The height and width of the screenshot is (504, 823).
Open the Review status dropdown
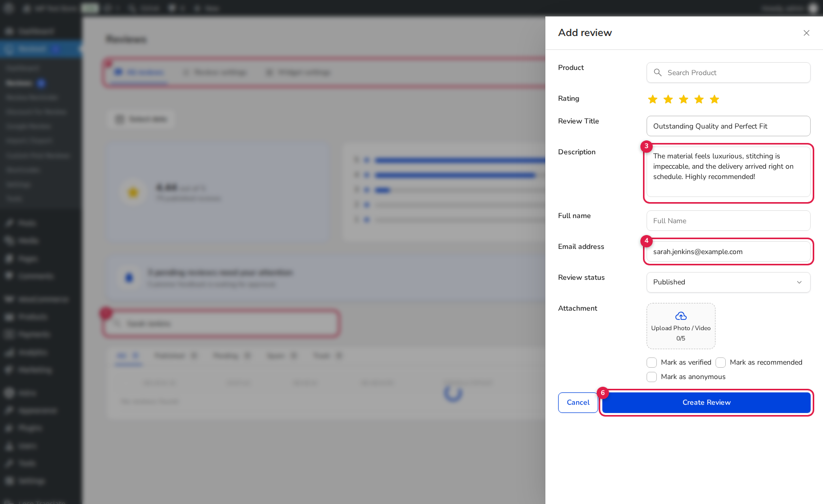tap(728, 282)
